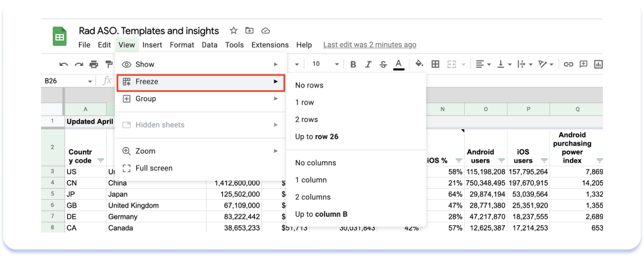This screenshot has height=256, width=644.
Task: Open the borders tool
Action: point(435,64)
